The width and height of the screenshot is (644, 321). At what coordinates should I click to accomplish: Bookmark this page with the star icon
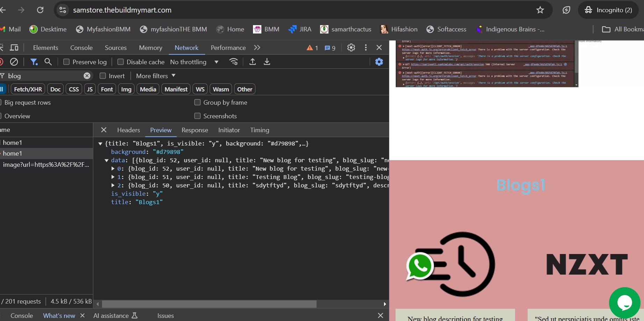(x=540, y=10)
